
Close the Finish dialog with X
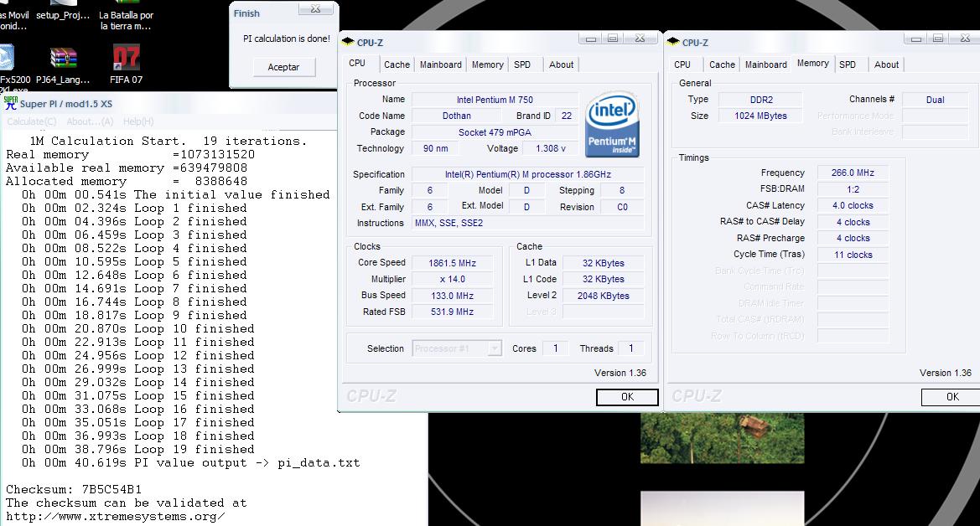[316, 10]
